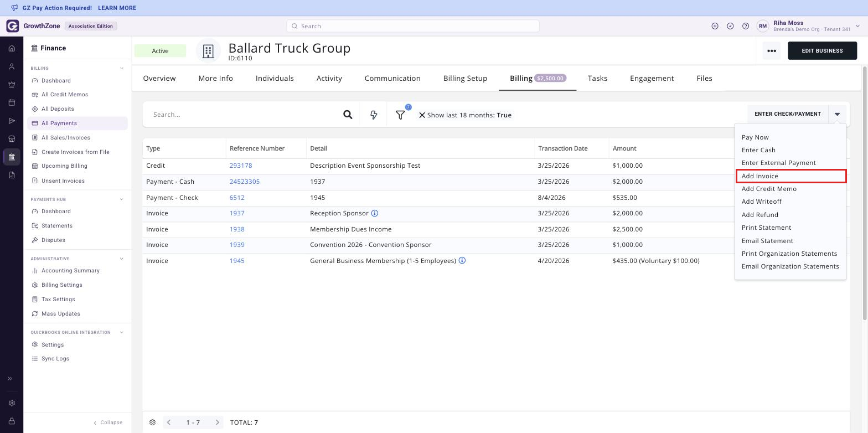Click info icon beside General Business Membership
868x433 pixels.
(x=462, y=260)
